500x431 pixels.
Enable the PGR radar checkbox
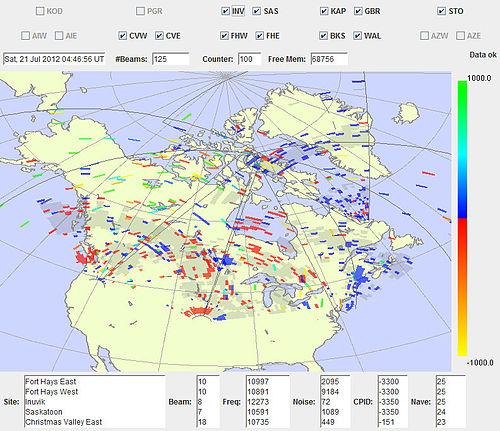140,11
